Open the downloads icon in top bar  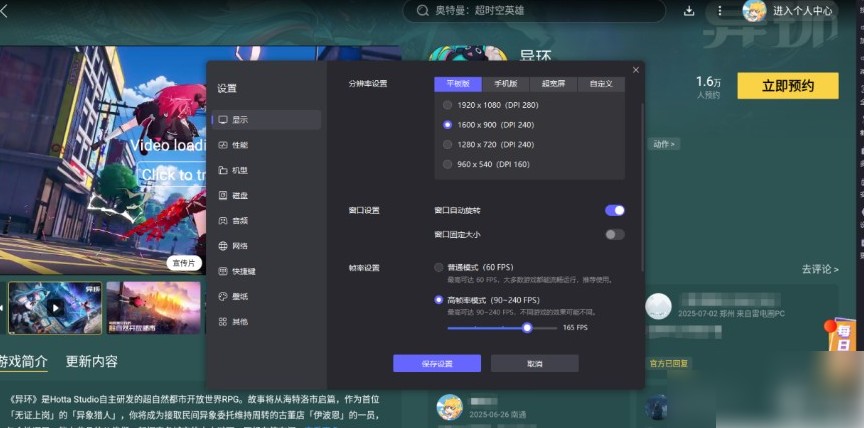tap(689, 10)
